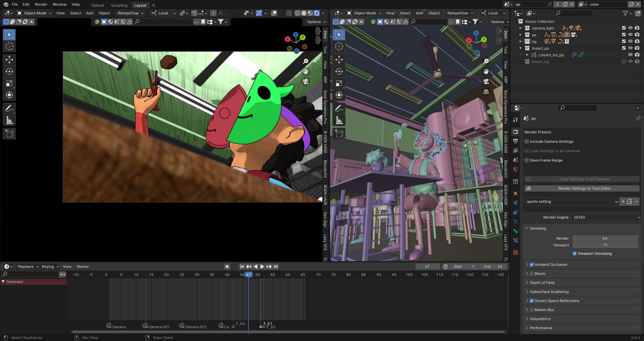
Task: Enable Include Camera Settings checkbox
Action: coord(527,141)
